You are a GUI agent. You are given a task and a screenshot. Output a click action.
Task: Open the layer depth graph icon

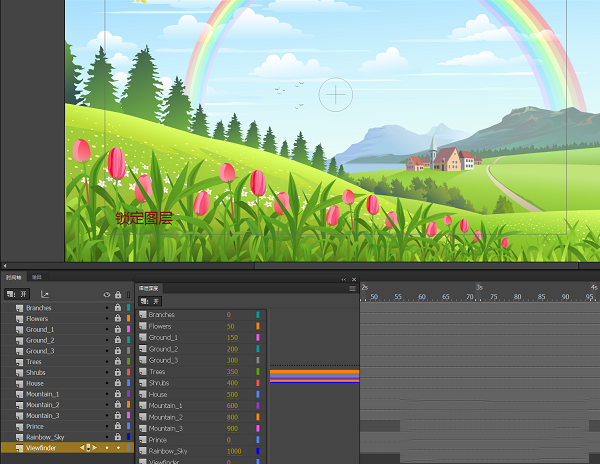[45, 294]
